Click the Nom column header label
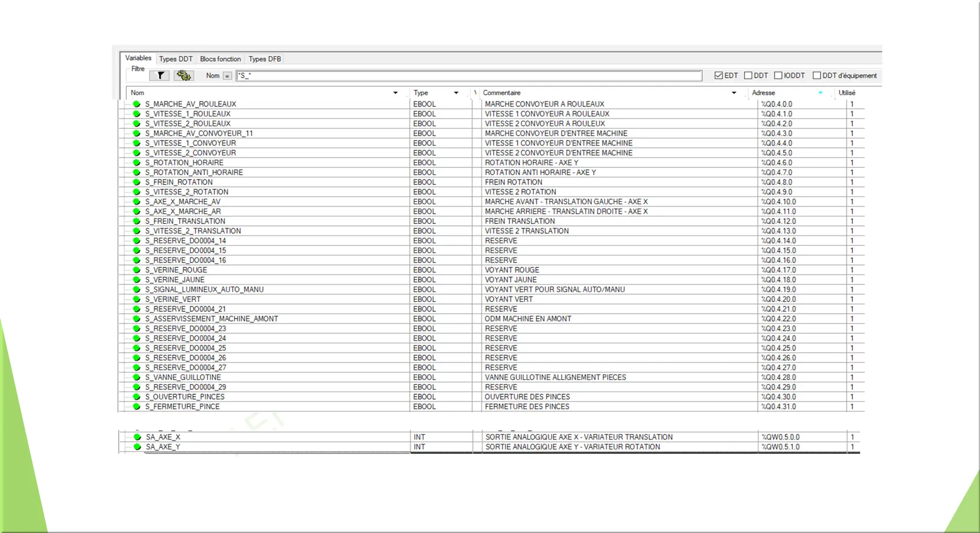 [x=137, y=93]
